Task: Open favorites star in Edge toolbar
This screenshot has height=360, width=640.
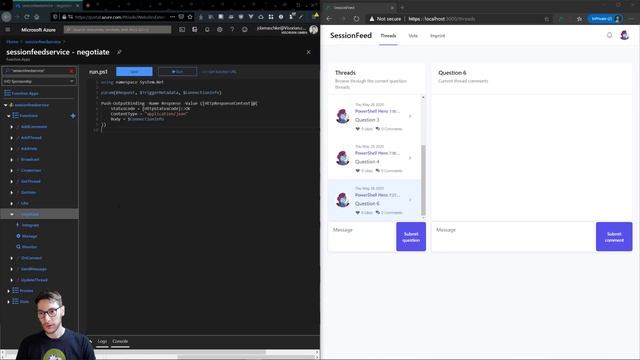Action: coord(579,19)
